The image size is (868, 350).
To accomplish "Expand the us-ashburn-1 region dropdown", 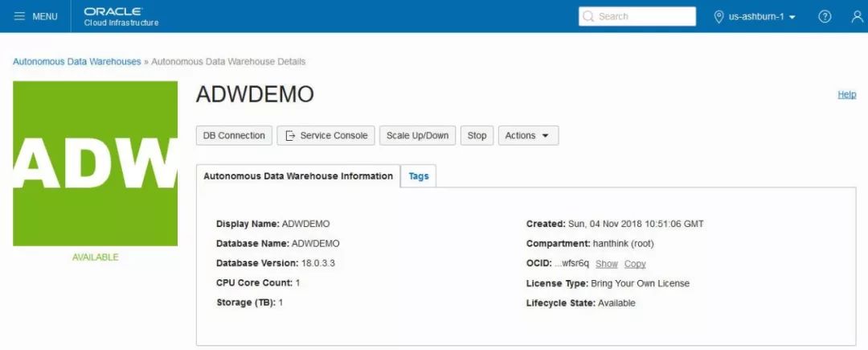I will (762, 17).
